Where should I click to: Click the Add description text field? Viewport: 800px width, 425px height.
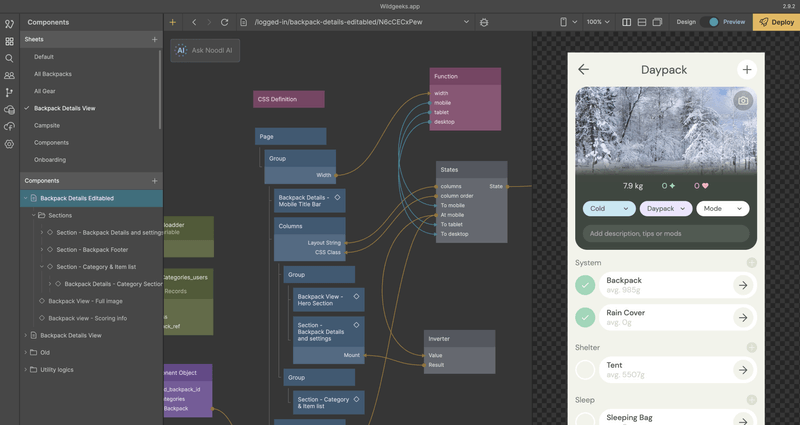point(666,234)
